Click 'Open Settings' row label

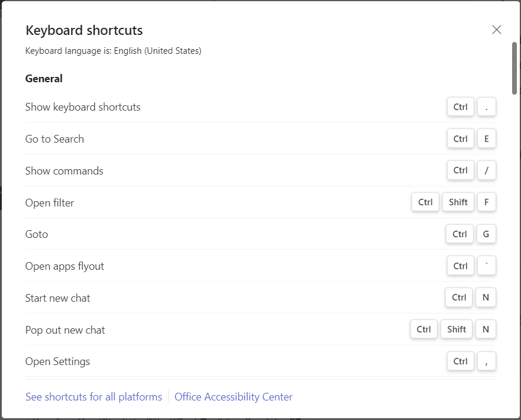[x=57, y=361]
